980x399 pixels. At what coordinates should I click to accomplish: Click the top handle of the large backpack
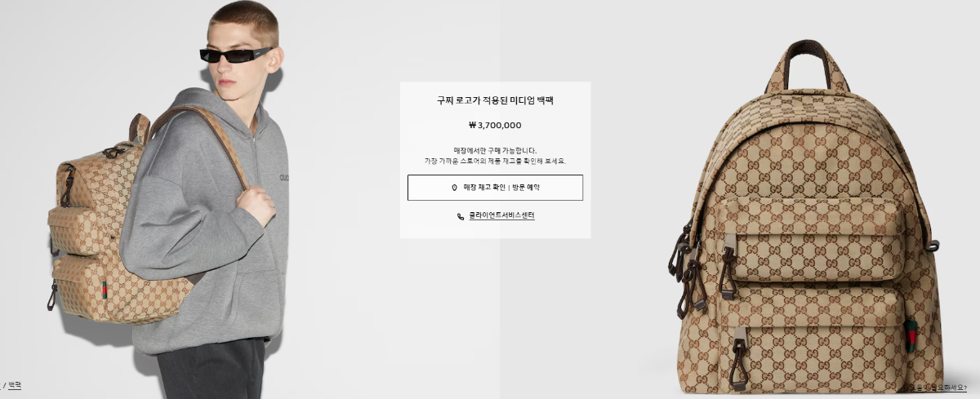[x=804, y=61]
